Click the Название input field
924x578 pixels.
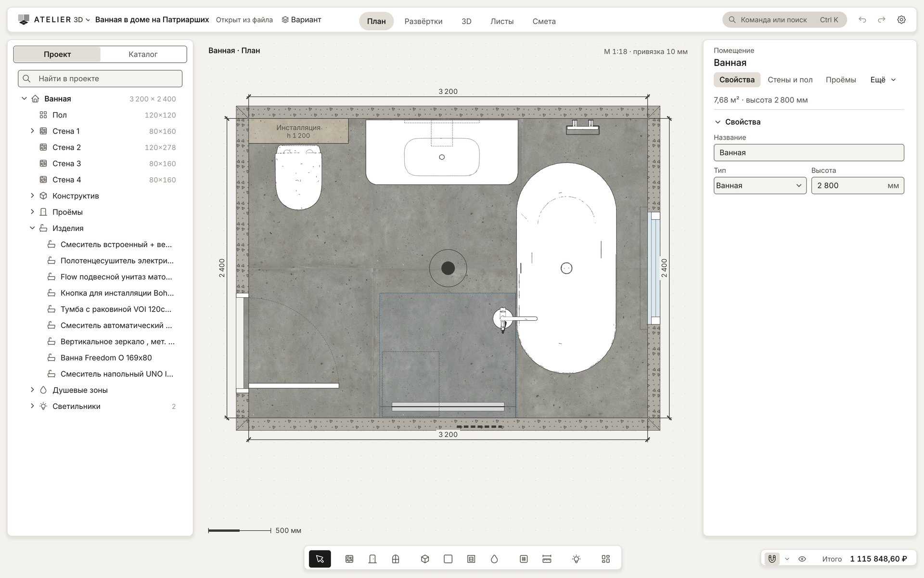[808, 153]
